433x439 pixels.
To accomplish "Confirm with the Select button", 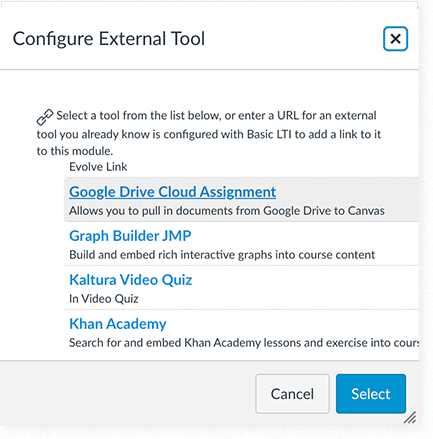I will 371,394.
